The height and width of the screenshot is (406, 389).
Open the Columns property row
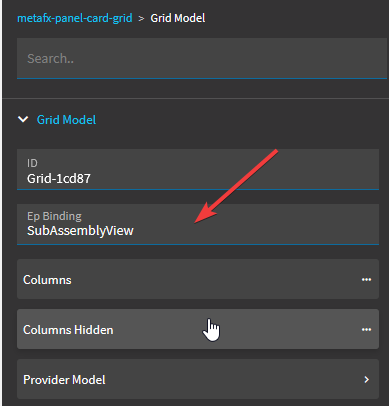198,279
